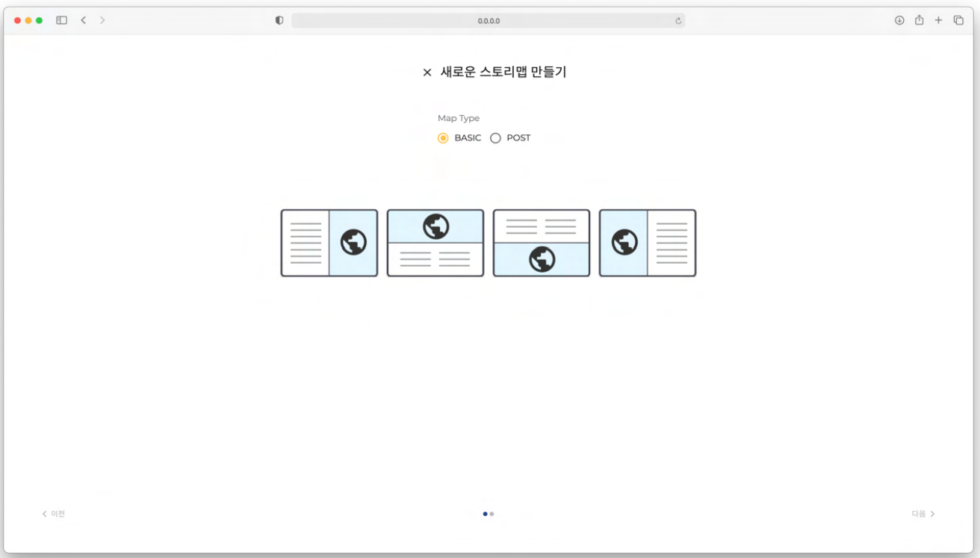The image size is (980, 558).
Task: Click the address bar showing 0.0.0.0
Action: (489, 21)
